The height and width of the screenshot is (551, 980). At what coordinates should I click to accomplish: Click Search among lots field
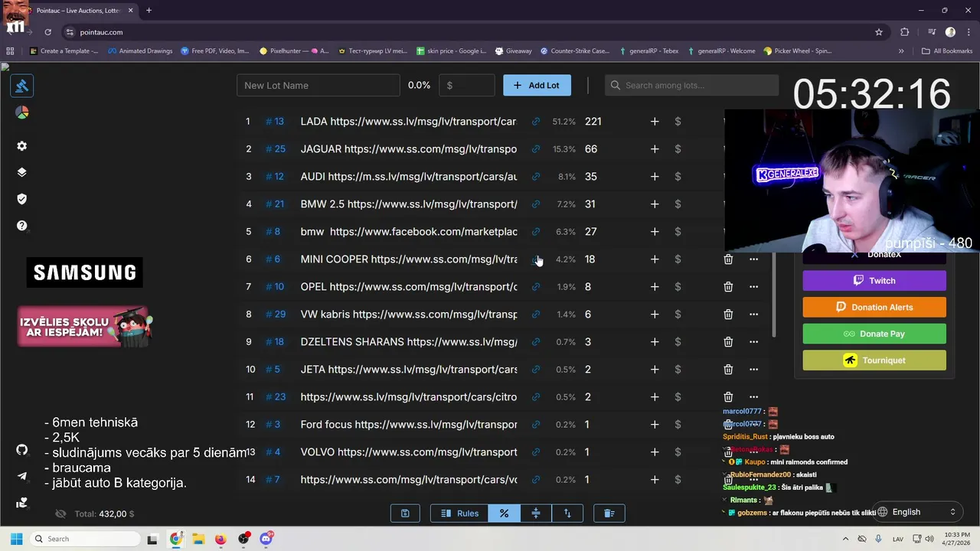pyautogui.click(x=691, y=85)
